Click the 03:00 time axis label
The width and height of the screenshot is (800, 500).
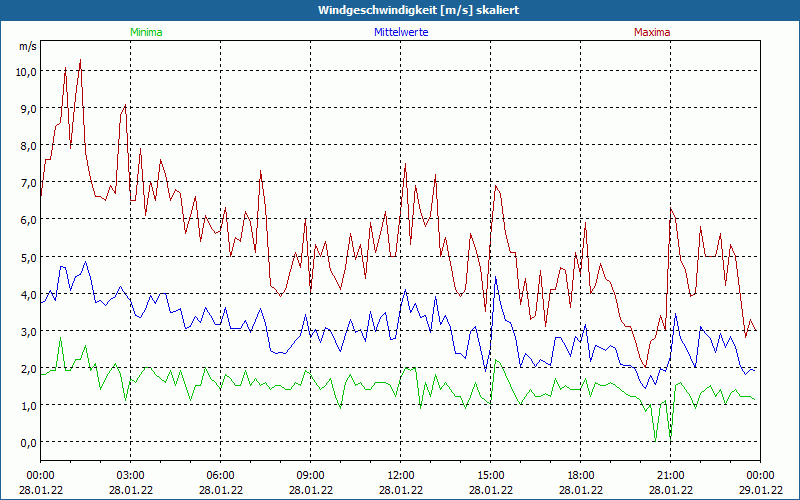pyautogui.click(x=130, y=475)
